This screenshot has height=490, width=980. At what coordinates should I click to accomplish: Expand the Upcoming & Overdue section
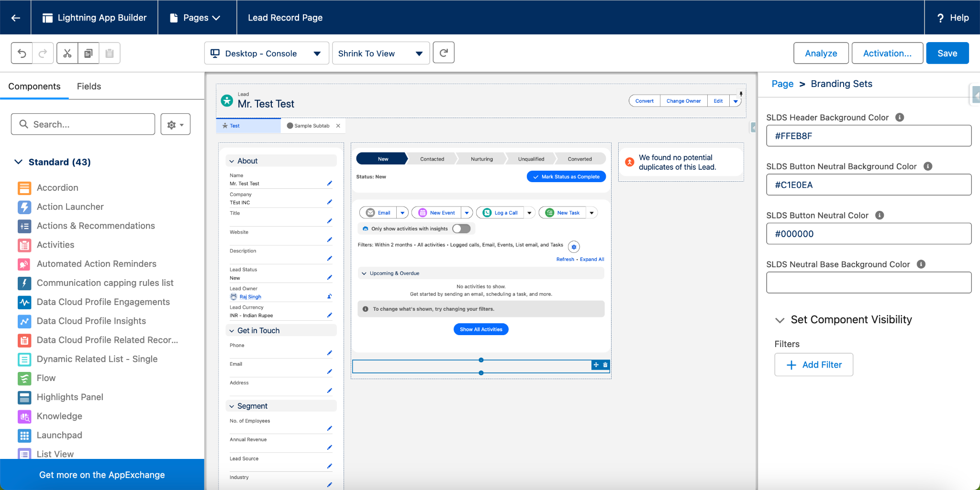364,273
